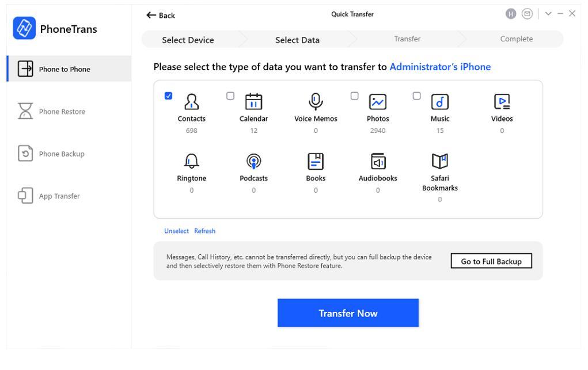
Task: Click Transfer Now button
Action: point(348,313)
